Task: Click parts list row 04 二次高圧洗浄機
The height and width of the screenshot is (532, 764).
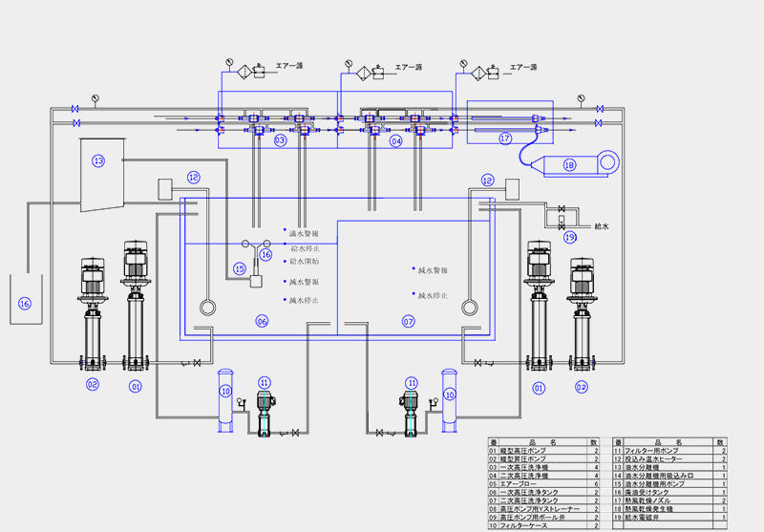Action: point(543,476)
